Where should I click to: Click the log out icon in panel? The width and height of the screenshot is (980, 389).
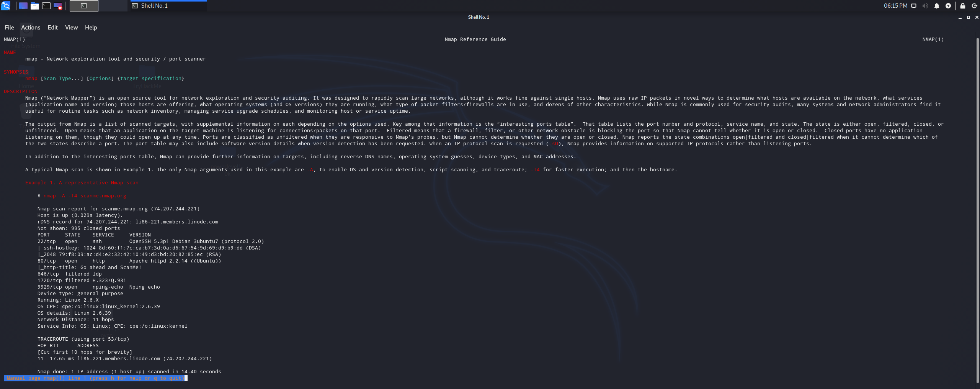pyautogui.click(x=974, y=6)
